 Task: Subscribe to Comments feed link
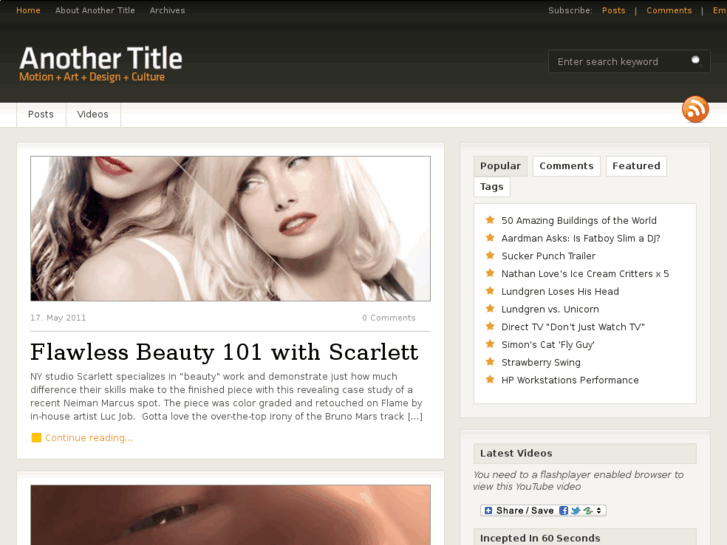(x=669, y=10)
